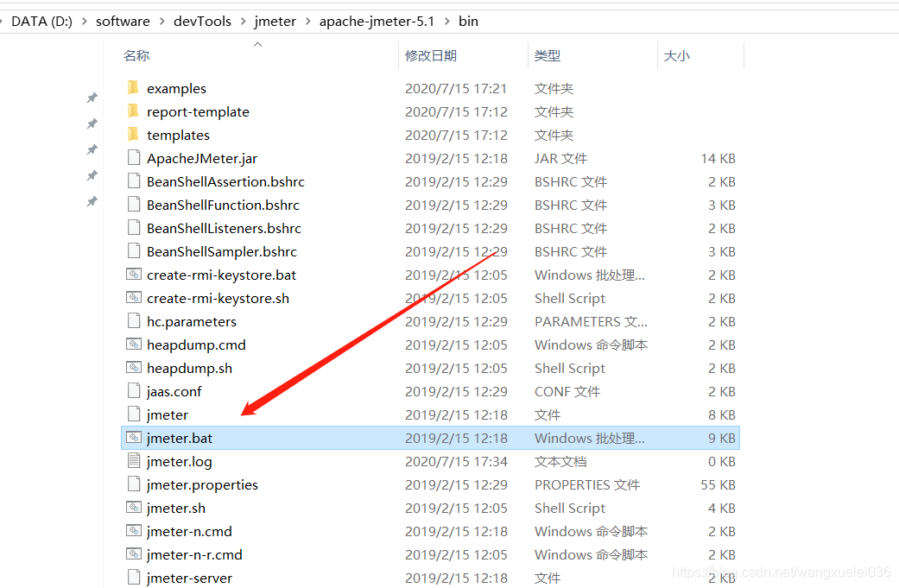The width and height of the screenshot is (899, 588).
Task: Expand the chevron after software breadcrumb
Action: click(161, 22)
